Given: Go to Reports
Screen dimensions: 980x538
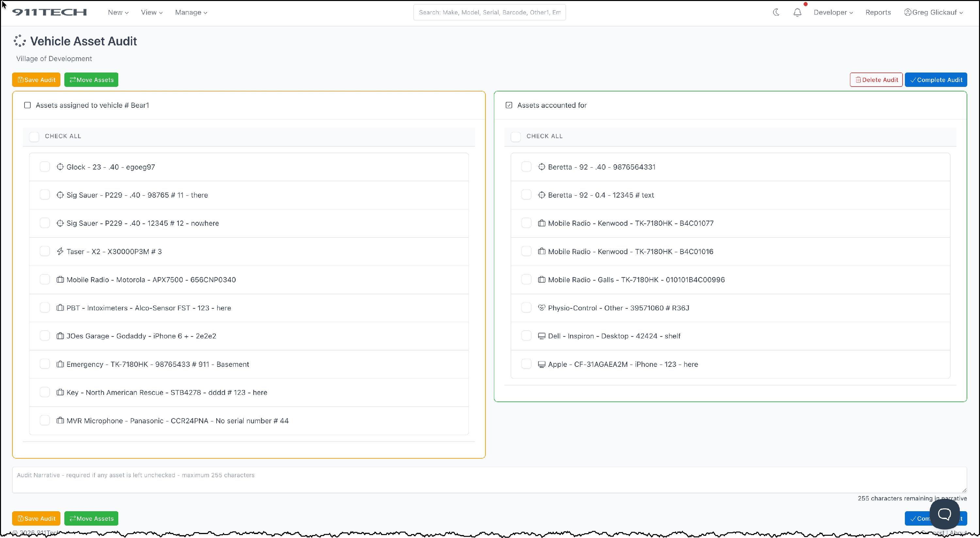Looking at the screenshot, I should coord(878,12).
